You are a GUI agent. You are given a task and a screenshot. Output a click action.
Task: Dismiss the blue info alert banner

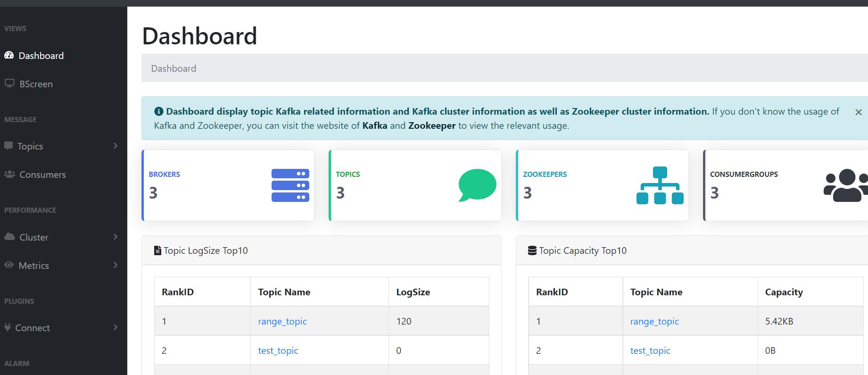858,112
